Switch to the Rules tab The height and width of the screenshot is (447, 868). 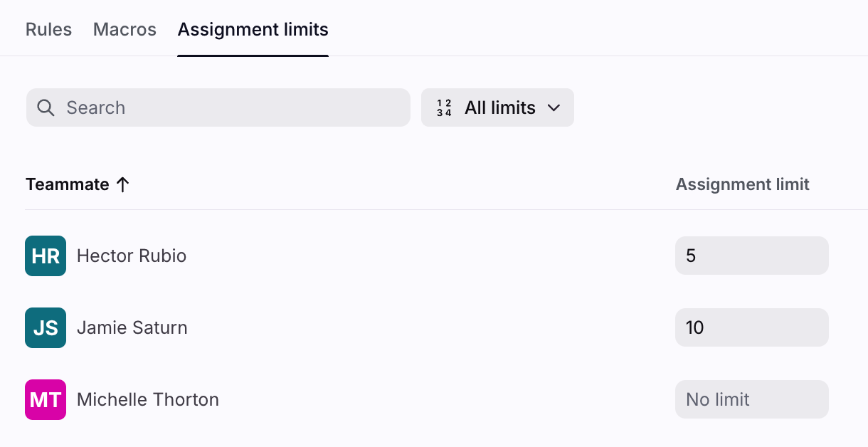pos(48,30)
